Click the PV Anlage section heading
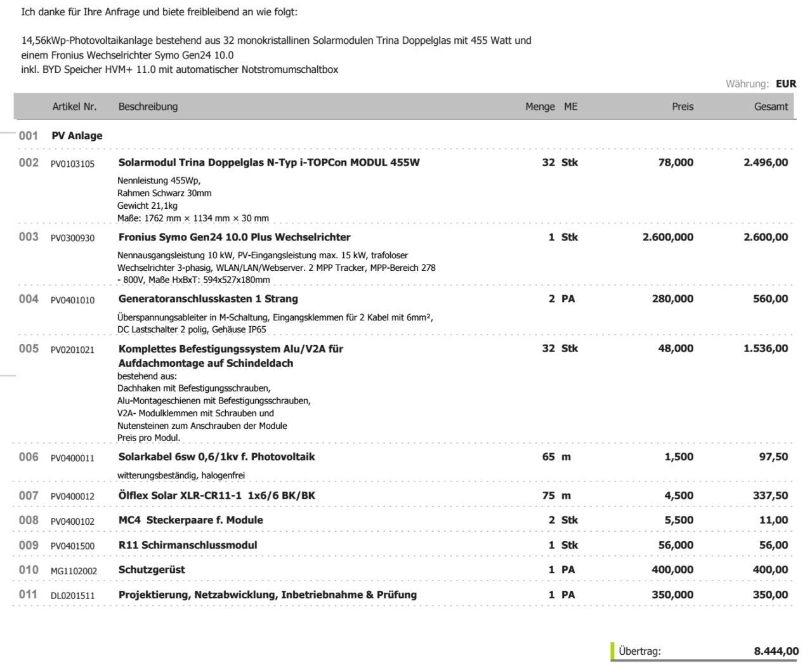The image size is (812, 665). click(77, 136)
